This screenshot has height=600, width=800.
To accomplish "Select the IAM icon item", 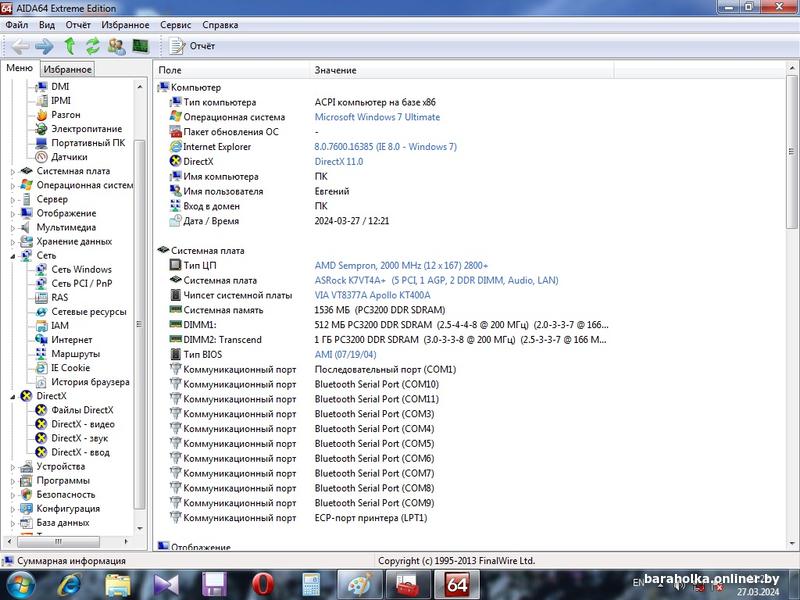I will (x=41, y=326).
